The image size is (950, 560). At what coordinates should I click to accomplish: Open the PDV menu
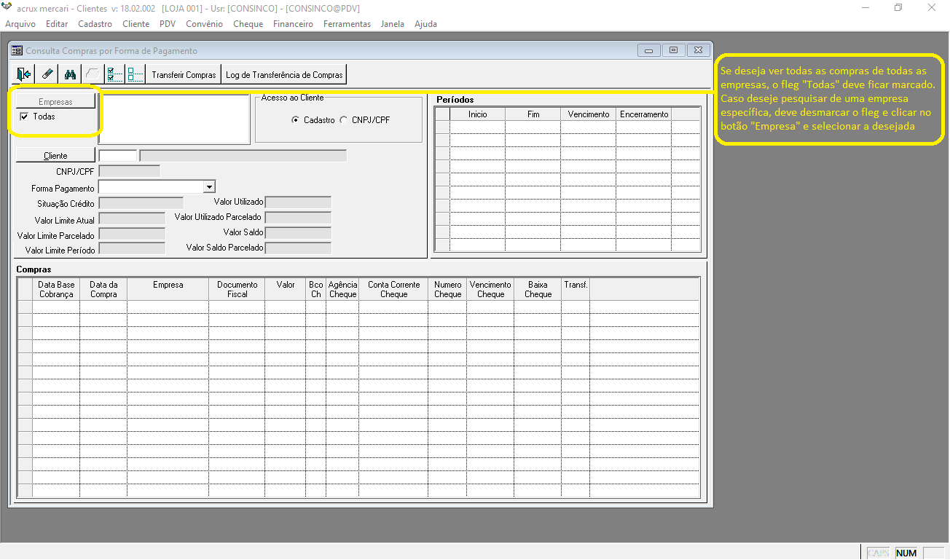[x=168, y=24]
